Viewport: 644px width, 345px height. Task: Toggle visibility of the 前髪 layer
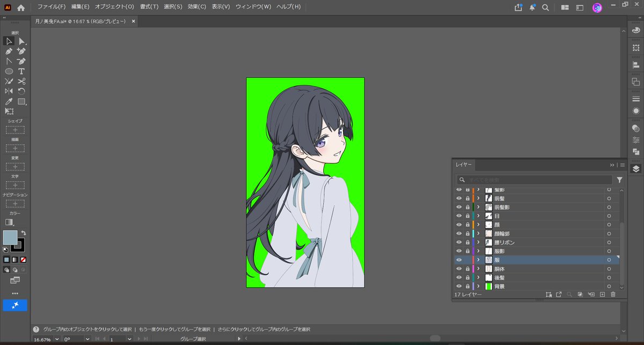(x=459, y=199)
